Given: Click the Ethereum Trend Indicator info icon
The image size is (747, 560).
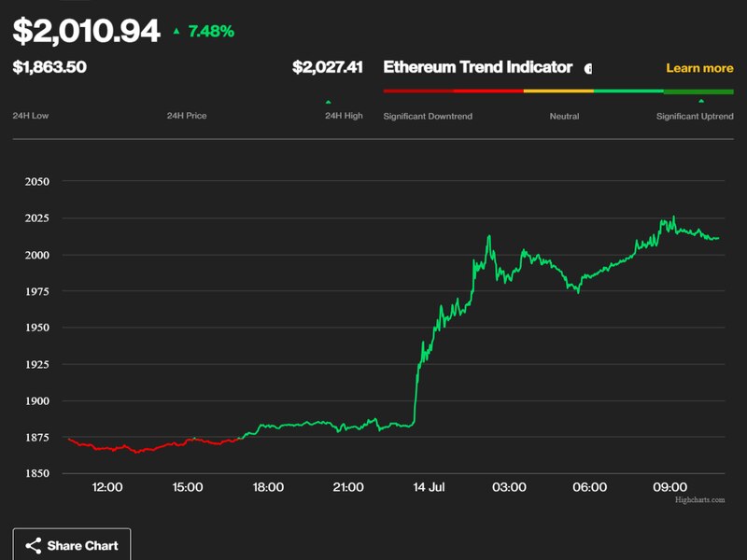Looking at the screenshot, I should pos(588,69).
